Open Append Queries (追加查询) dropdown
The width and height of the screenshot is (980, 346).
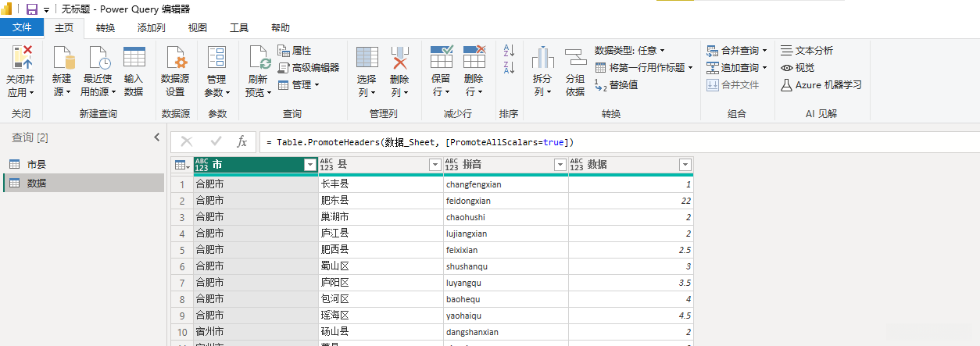click(x=737, y=68)
